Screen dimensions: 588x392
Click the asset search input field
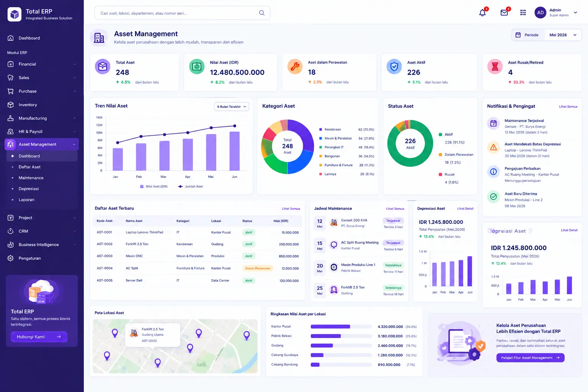coord(182,13)
